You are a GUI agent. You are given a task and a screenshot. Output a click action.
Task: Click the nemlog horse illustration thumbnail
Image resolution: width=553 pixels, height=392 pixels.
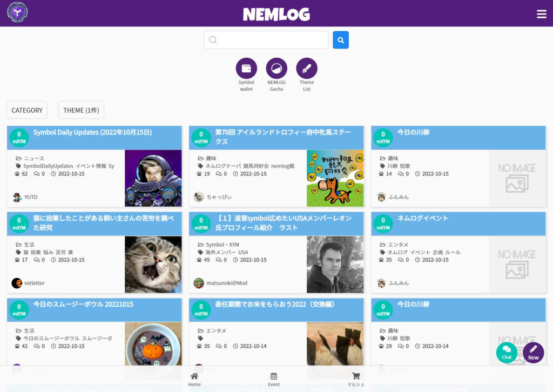[x=335, y=178]
